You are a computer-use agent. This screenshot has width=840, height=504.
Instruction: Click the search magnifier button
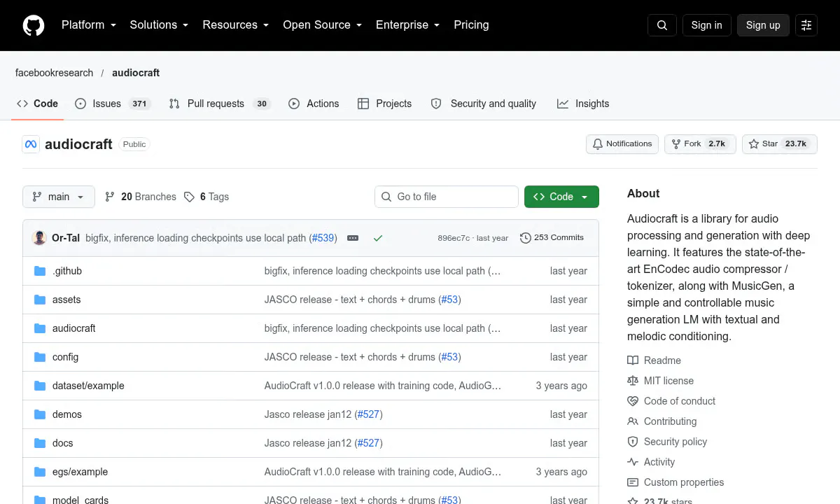(662, 25)
